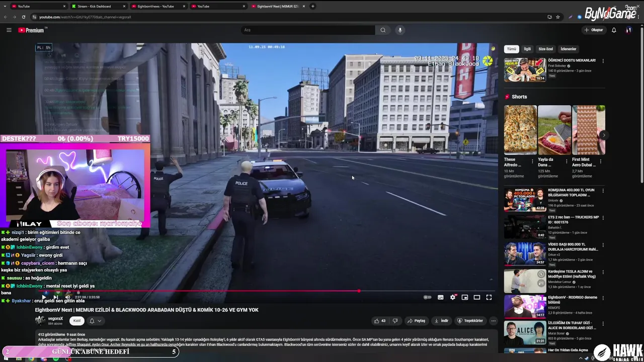Open the YouTube hamburger guide menu
644x362 pixels.
[x=9, y=30]
